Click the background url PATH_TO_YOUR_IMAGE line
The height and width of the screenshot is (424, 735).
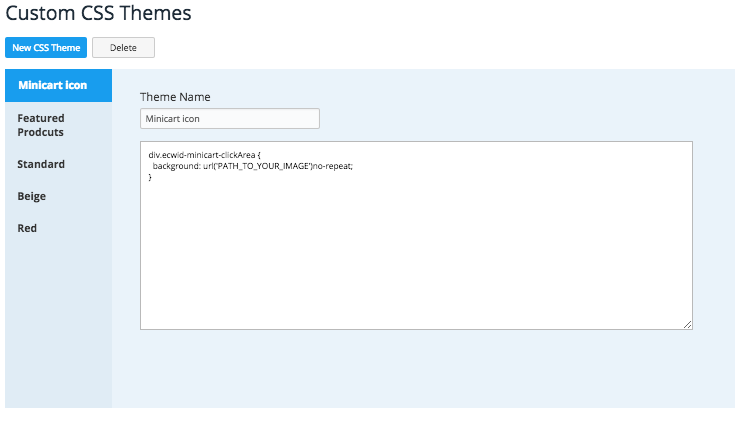point(253,166)
